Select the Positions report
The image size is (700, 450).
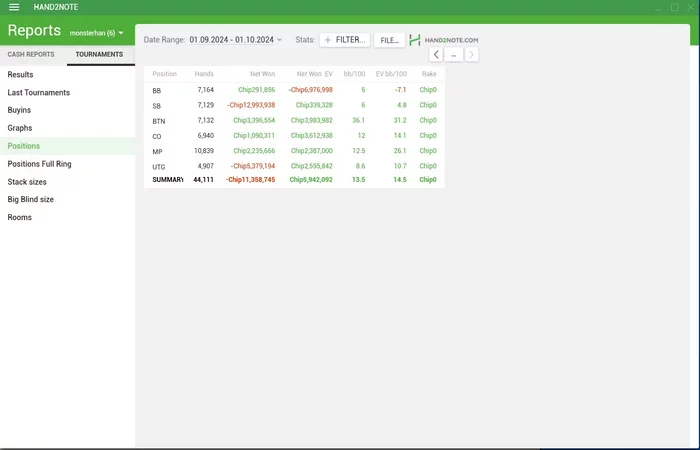67,146
